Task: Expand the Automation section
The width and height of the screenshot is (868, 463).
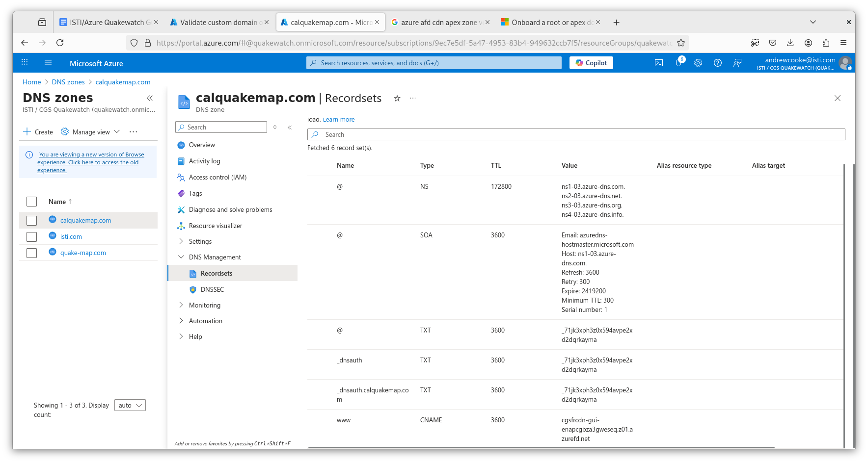Action: 206,321
